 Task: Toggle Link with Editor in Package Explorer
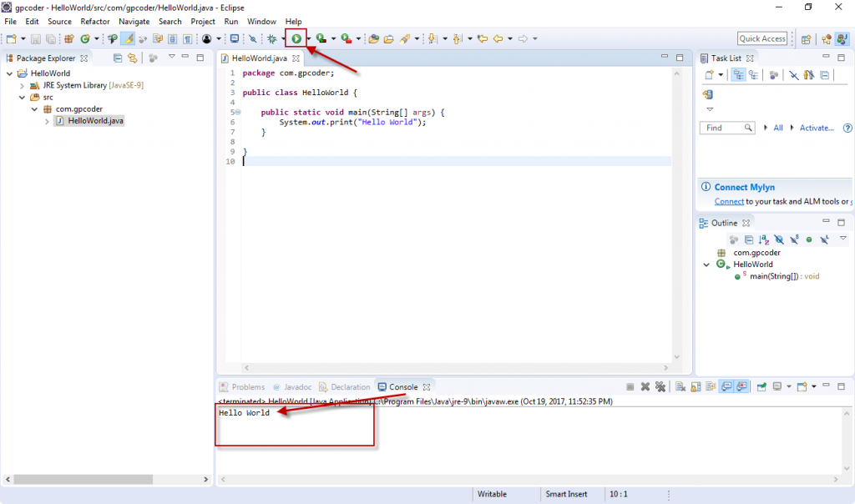[133, 58]
